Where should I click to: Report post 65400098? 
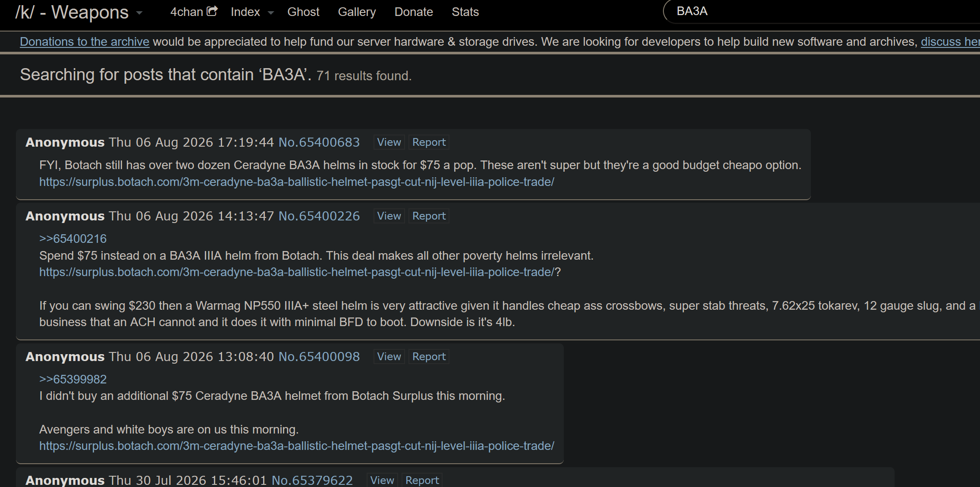coord(429,356)
